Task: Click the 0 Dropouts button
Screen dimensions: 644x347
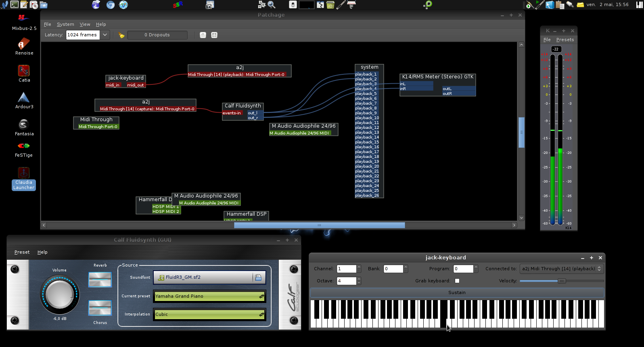Action: (x=157, y=35)
